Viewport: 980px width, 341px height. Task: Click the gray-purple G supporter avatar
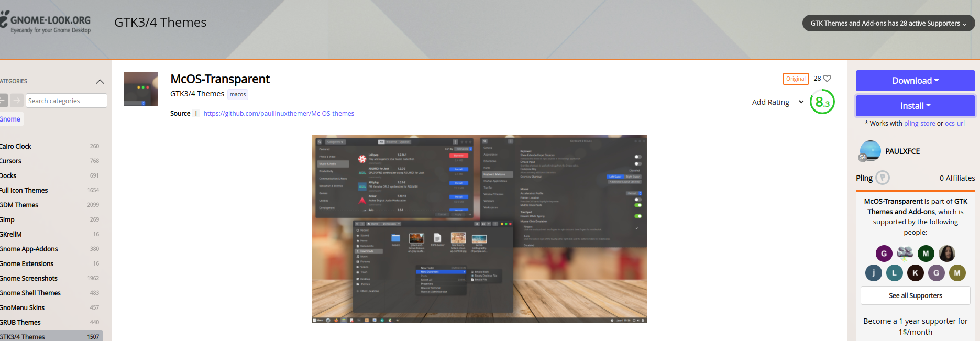(x=936, y=273)
